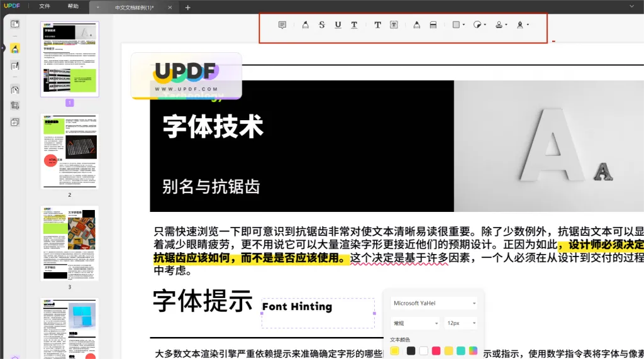
Task: Select the signature pen tool
Action: (520, 25)
